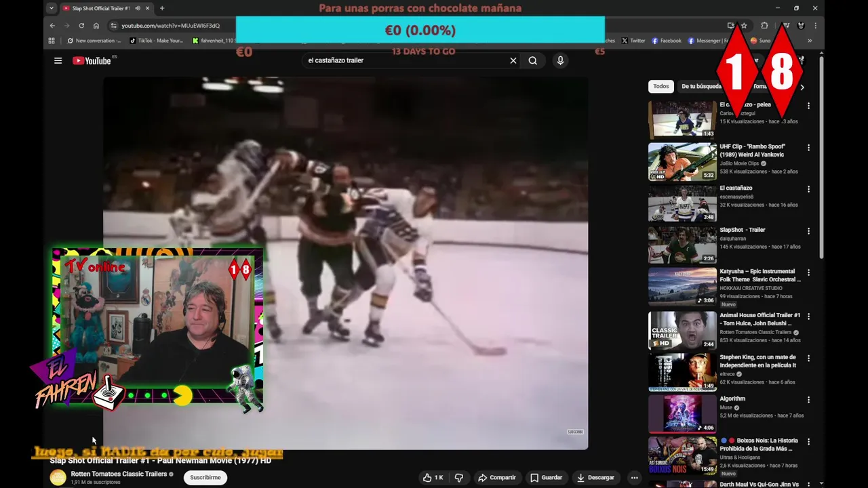Open the New conversation bookmark
Viewport: 868px width, 488px height.
tap(94, 41)
